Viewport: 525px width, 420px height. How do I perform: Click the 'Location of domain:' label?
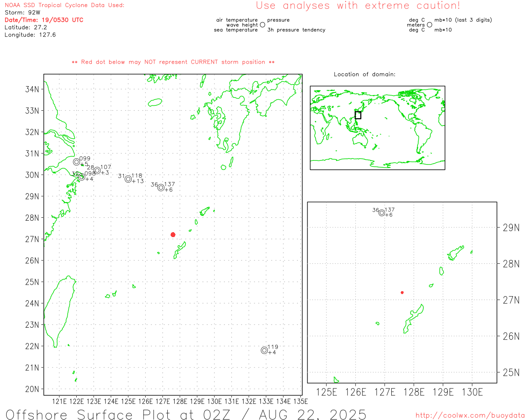click(365, 74)
